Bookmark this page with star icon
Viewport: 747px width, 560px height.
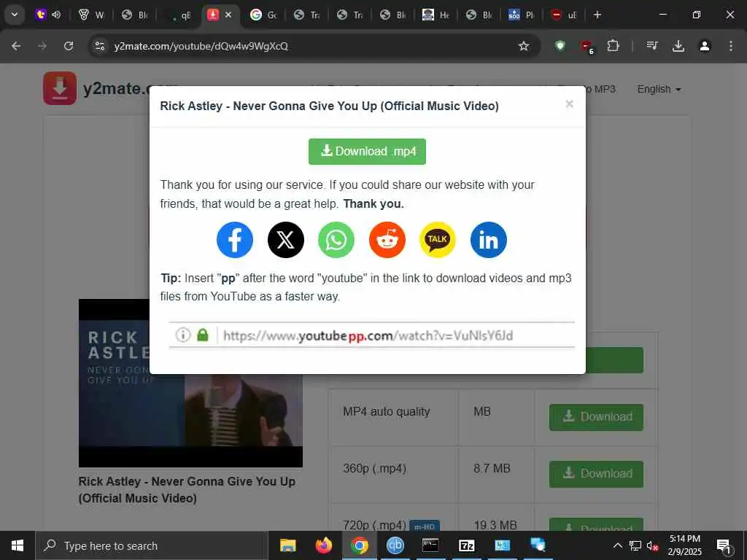pyautogui.click(x=524, y=46)
